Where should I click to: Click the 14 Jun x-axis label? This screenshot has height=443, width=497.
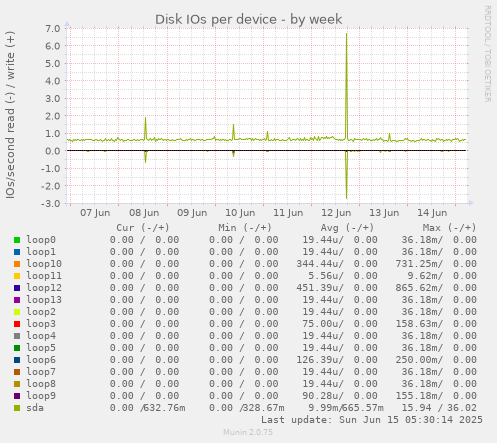point(432,213)
